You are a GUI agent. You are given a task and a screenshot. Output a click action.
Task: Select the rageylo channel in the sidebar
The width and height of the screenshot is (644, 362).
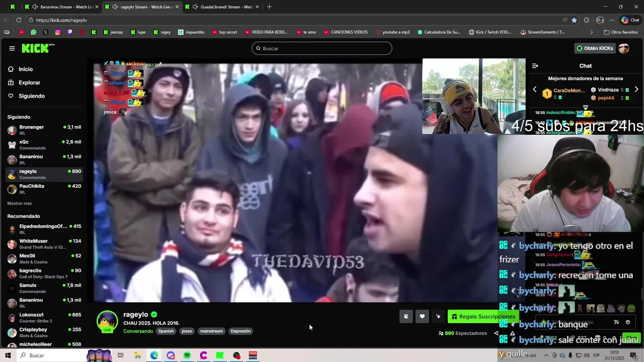coord(44,174)
